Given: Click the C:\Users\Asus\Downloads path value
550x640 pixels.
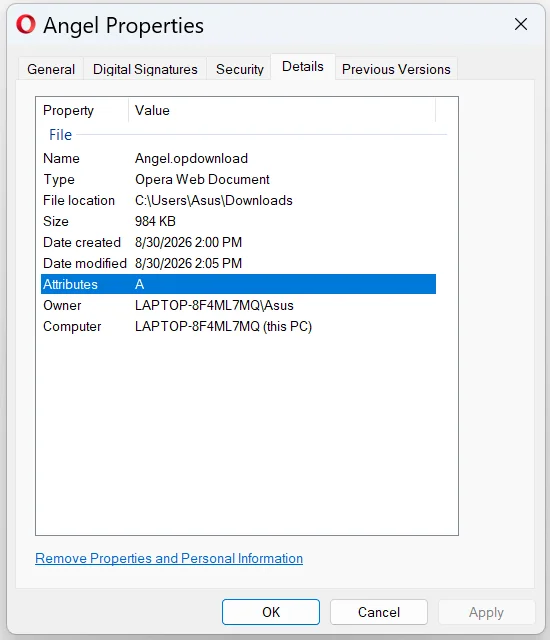Looking at the screenshot, I should (x=213, y=200).
